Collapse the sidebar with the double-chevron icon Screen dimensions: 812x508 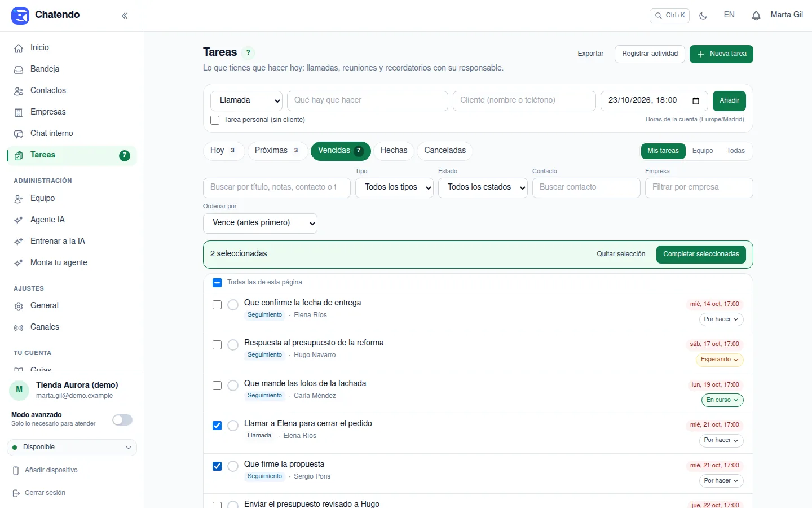[125, 16]
